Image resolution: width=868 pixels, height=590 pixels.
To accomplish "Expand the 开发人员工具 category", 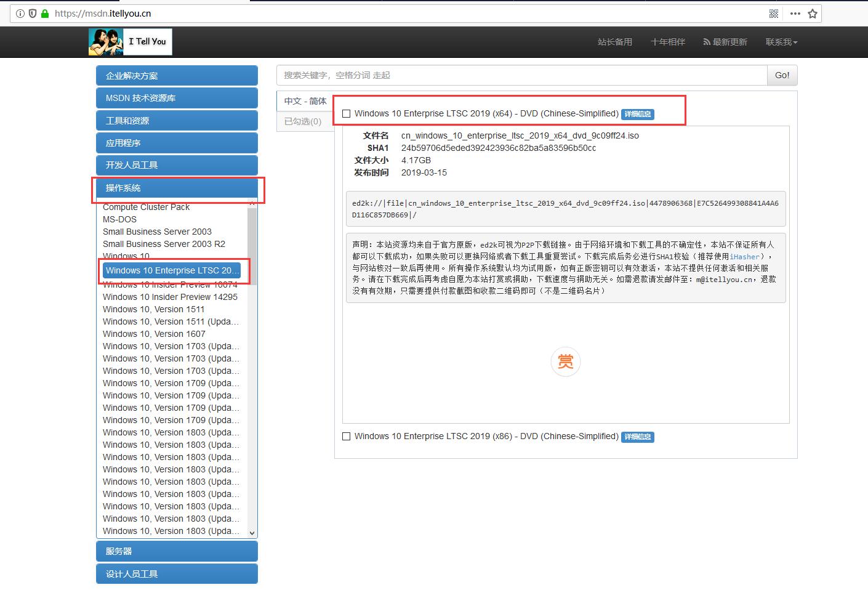I will [177, 165].
